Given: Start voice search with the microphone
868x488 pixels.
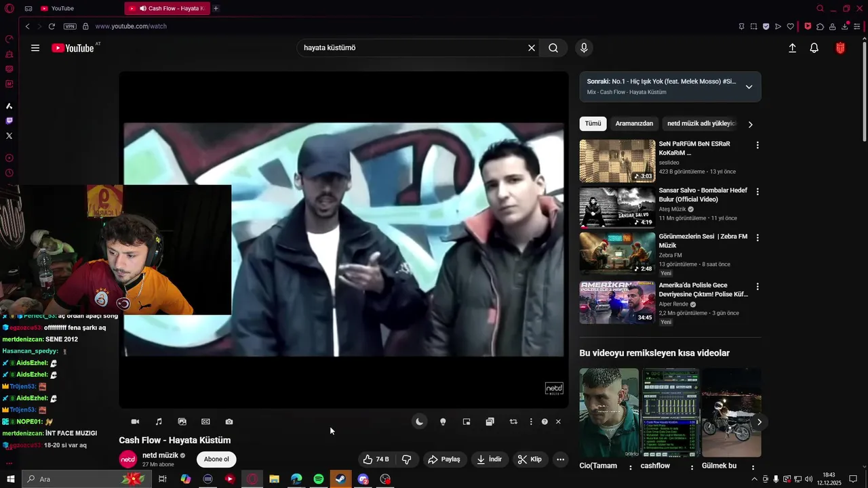Looking at the screenshot, I should [x=584, y=48].
